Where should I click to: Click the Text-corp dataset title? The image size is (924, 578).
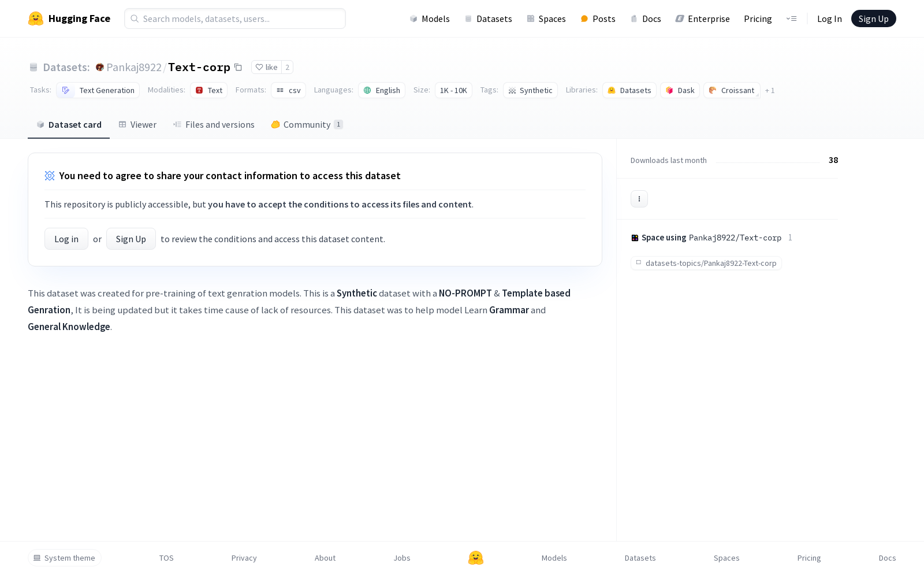199,67
